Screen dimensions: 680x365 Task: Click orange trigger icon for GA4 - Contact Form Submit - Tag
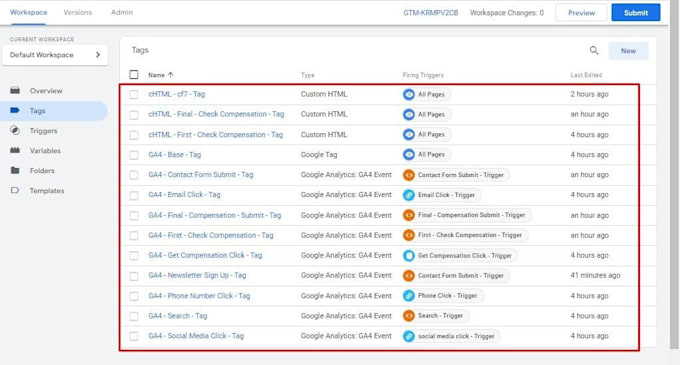409,175
